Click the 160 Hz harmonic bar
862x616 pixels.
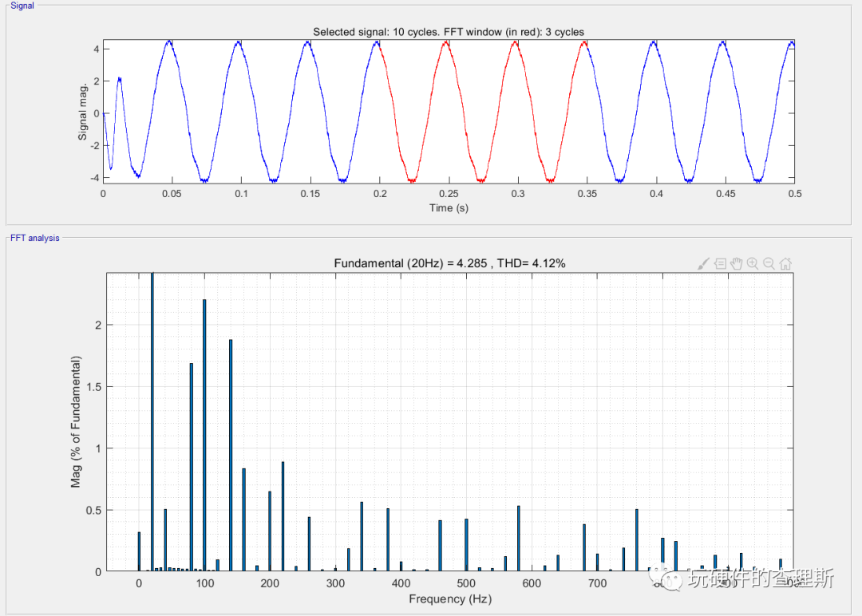point(244,519)
